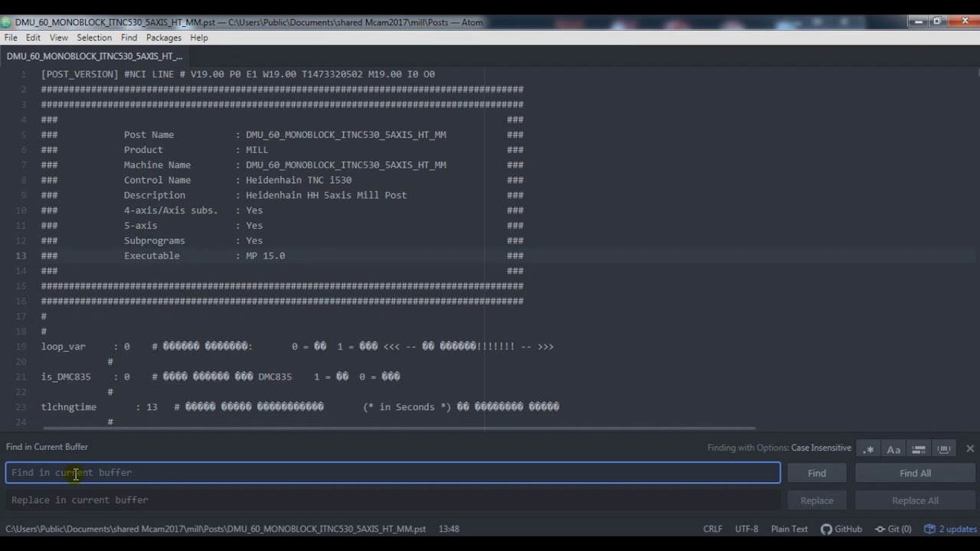980x551 pixels.
Task: Toggle the Use Regex find option
Action: [868, 449]
